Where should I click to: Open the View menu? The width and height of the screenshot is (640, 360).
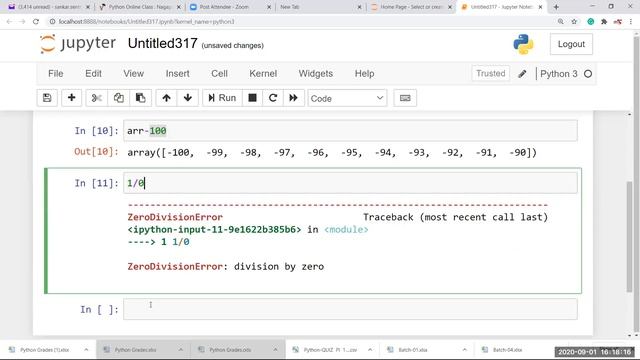[x=133, y=73]
